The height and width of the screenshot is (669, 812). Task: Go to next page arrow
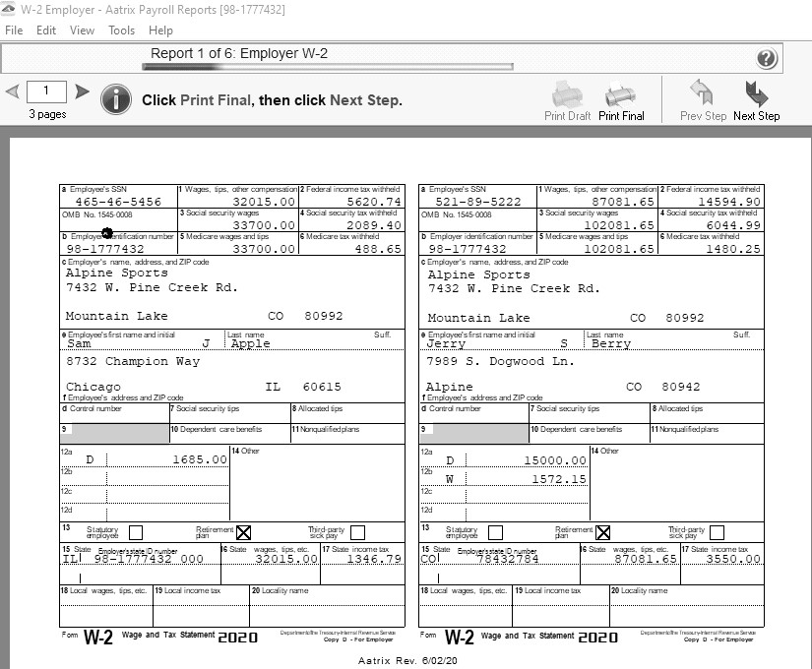83,92
